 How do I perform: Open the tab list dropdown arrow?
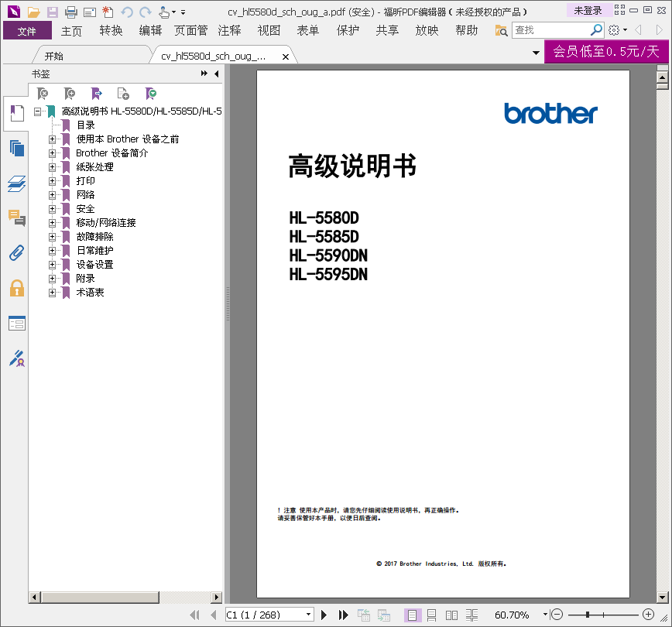pyautogui.click(x=536, y=53)
